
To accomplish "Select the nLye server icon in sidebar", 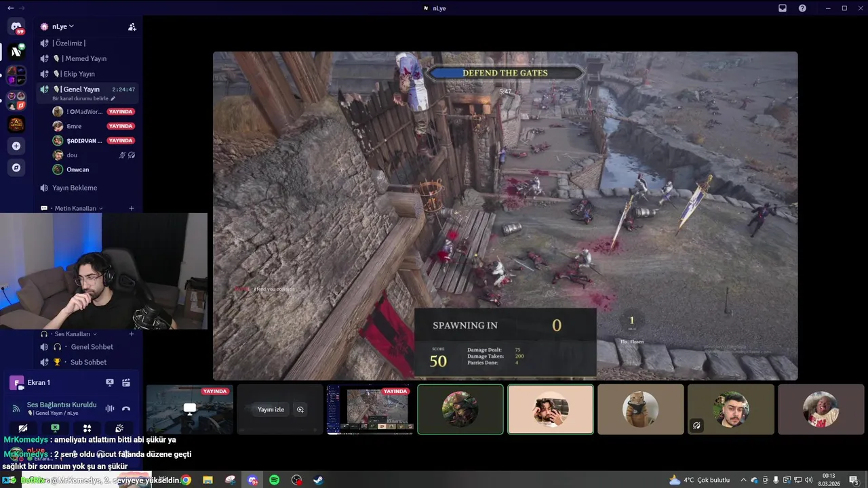I will 16,52.
